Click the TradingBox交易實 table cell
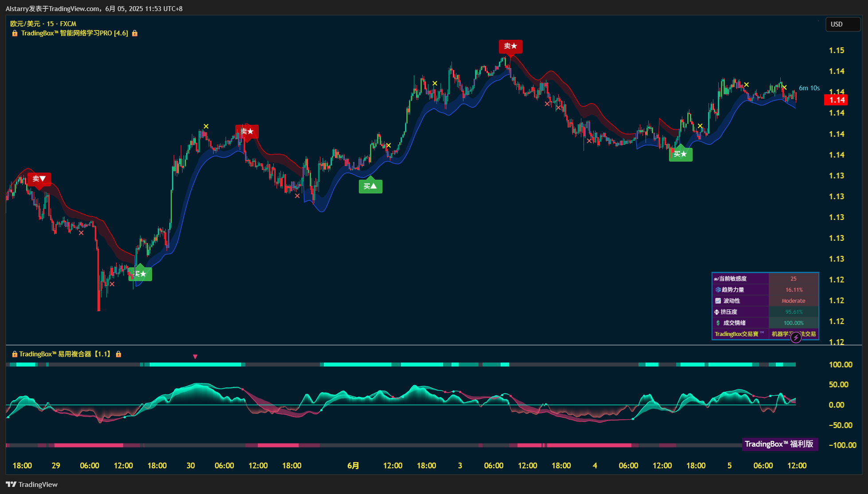Viewport: 868px width, 494px height. click(740, 334)
